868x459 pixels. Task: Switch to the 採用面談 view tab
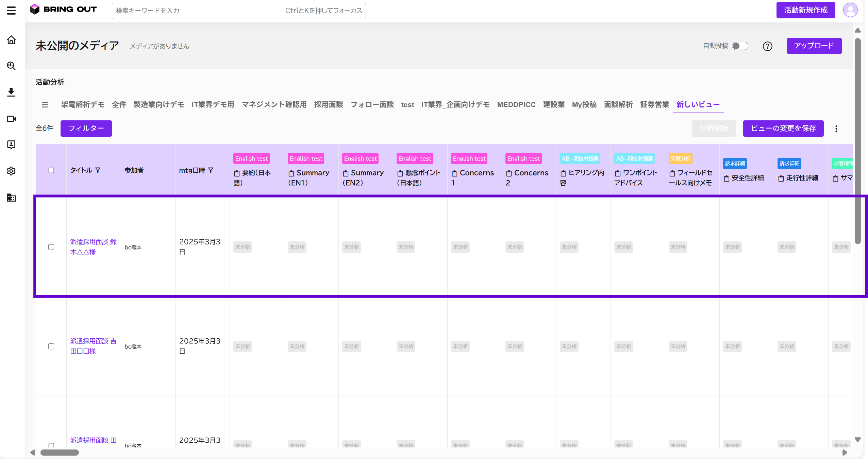pyautogui.click(x=328, y=105)
